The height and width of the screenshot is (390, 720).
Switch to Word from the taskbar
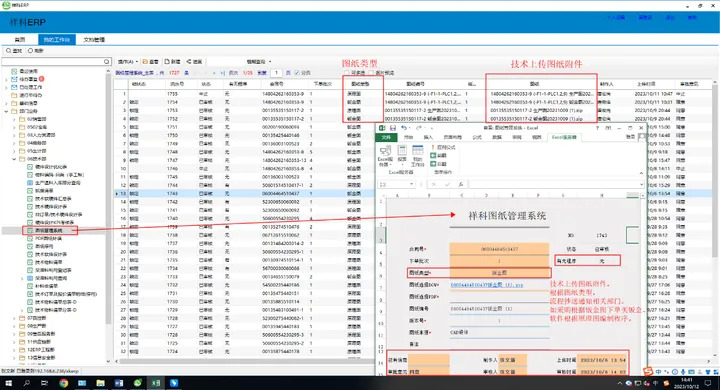tap(119, 383)
